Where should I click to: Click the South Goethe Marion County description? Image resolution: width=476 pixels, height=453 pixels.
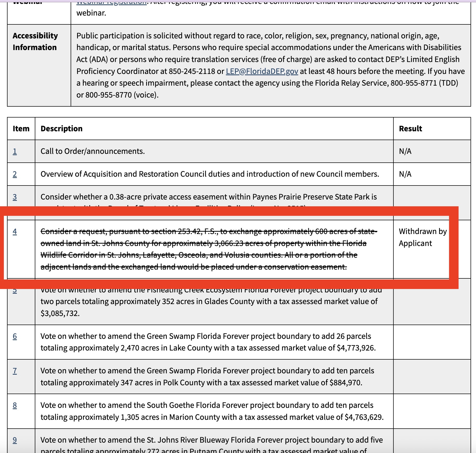pos(212,411)
